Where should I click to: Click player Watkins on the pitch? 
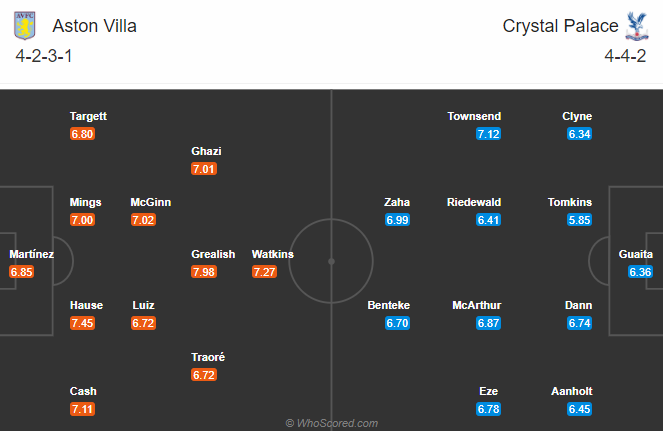pyautogui.click(x=272, y=254)
